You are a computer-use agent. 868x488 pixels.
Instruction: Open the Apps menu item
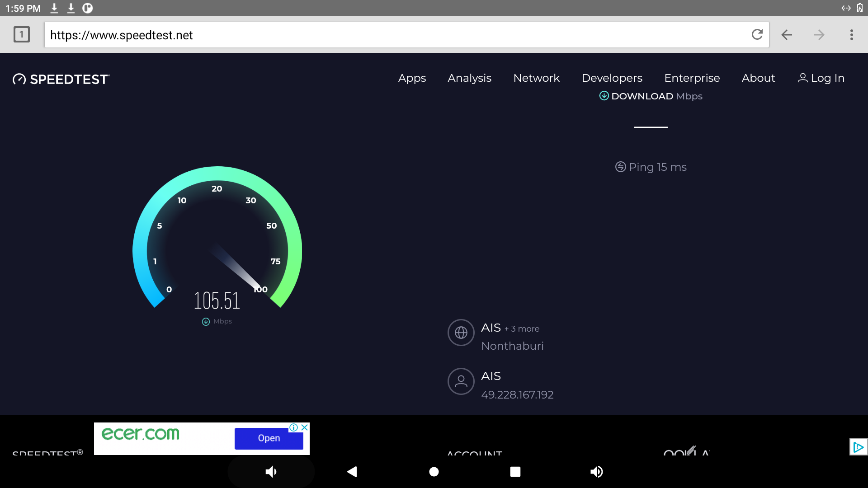412,78
